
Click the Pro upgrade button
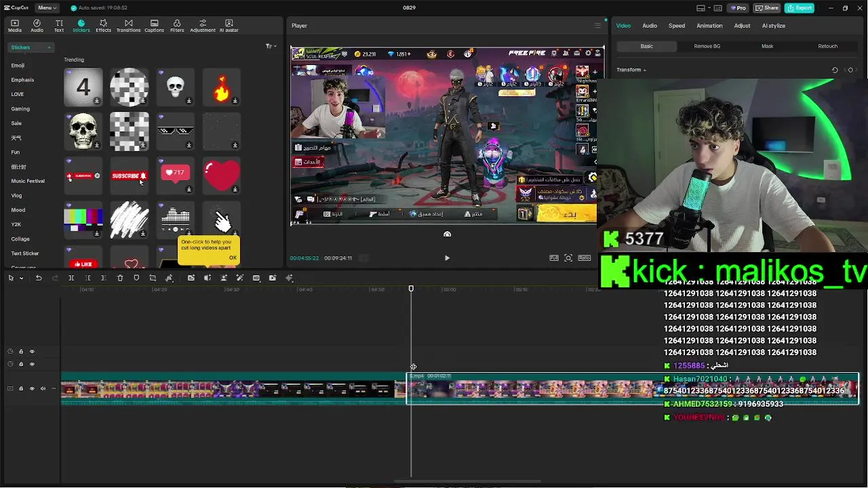point(738,8)
